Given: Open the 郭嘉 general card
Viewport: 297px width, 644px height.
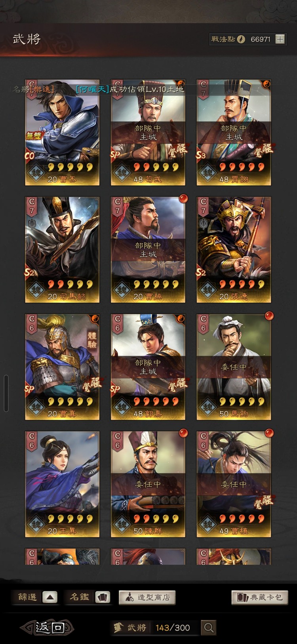Looking at the screenshot, I should coord(148,367).
